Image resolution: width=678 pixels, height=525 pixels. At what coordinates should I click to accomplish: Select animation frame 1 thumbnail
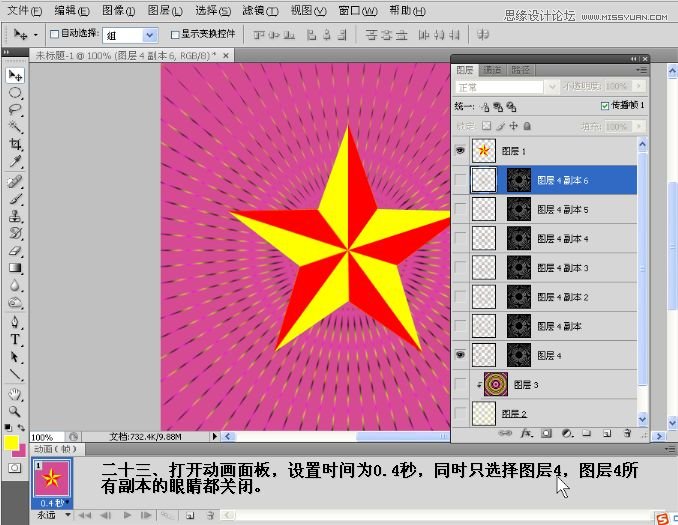tap(52, 478)
